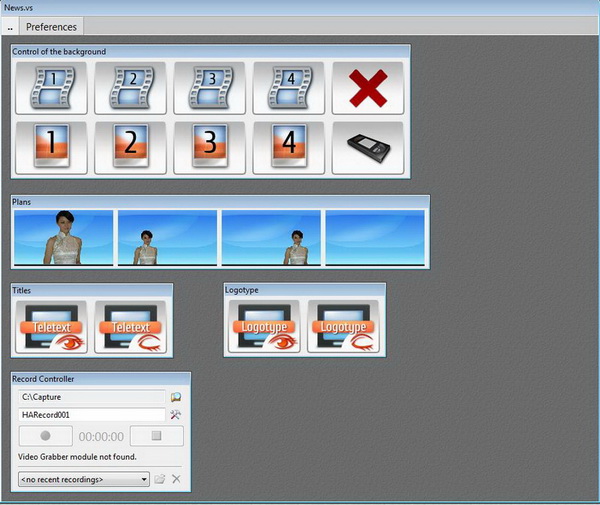The height and width of the screenshot is (505, 600).
Task: Select plan with presenter small at left-center
Action: tap(168, 238)
